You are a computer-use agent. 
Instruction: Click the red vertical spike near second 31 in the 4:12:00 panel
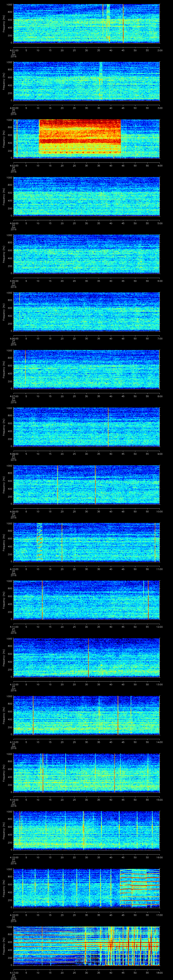[x=89, y=657]
